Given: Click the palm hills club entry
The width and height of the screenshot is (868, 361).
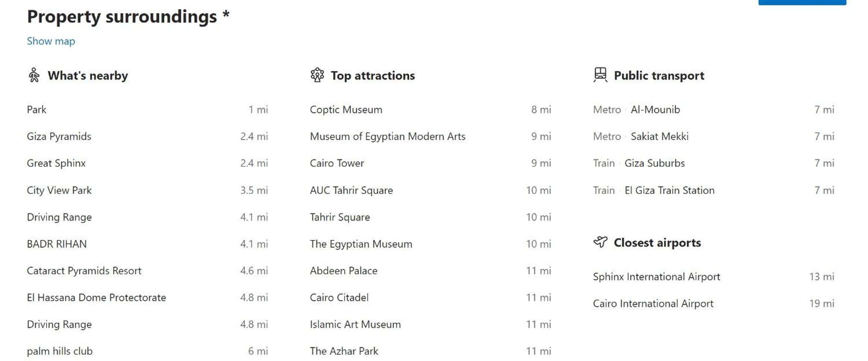Looking at the screenshot, I should pyautogui.click(x=60, y=351).
